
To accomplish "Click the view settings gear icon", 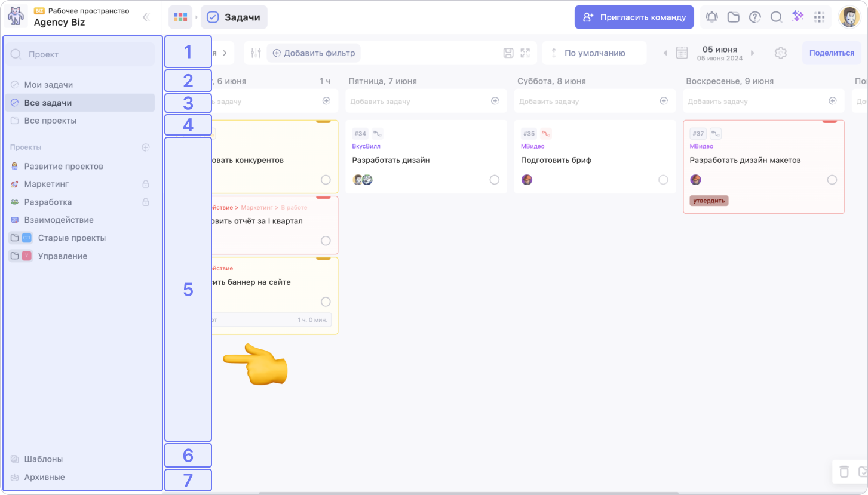I will point(780,53).
